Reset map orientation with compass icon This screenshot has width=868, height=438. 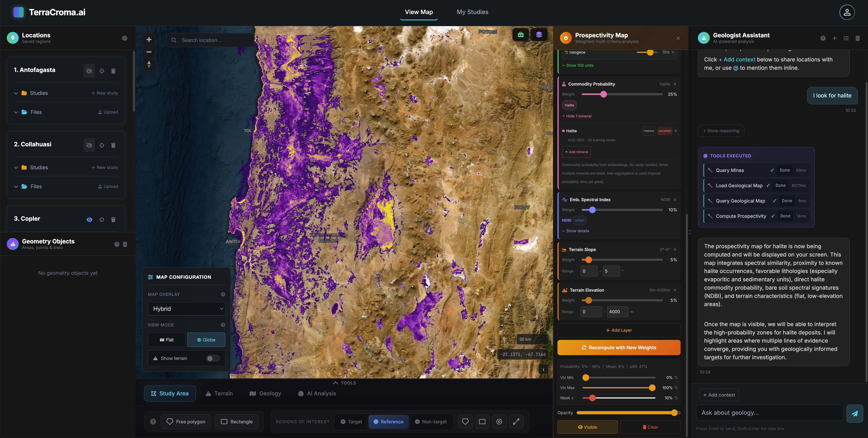click(149, 64)
